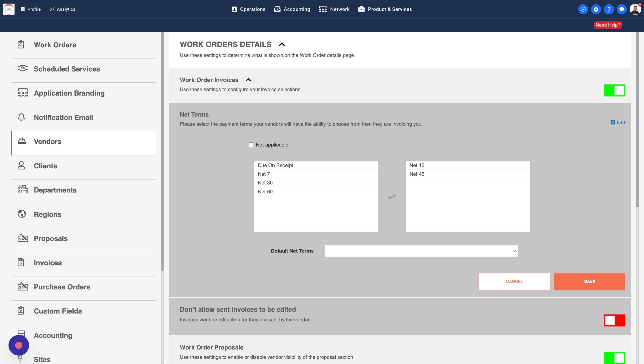The image size is (644, 364).
Task: Click the download clock icon in header
Action: (x=583, y=9)
